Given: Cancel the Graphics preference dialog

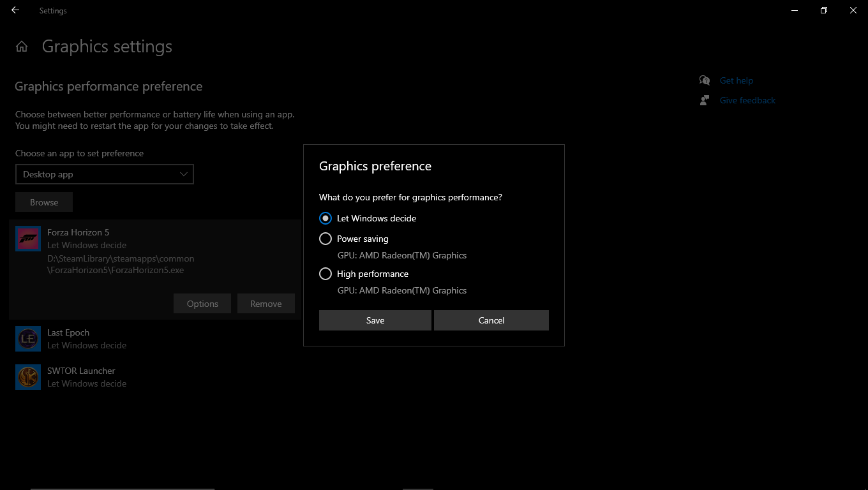Looking at the screenshot, I should [x=491, y=320].
